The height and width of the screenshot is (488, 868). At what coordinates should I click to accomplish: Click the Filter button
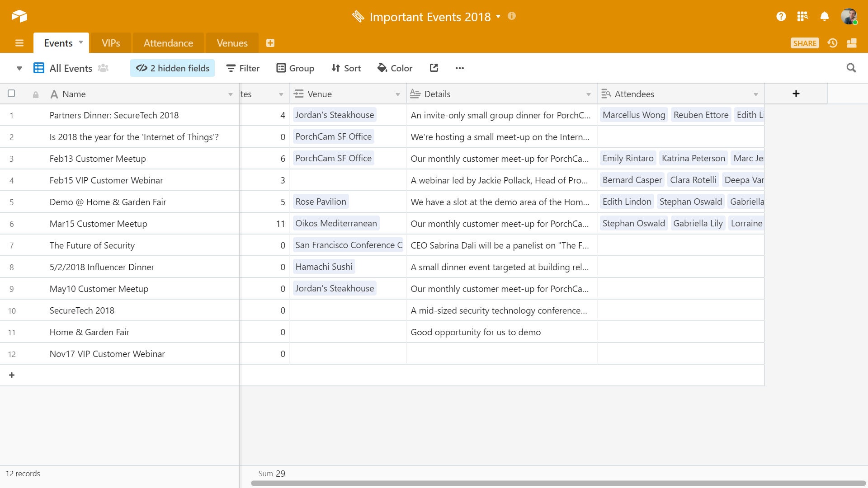[243, 68]
